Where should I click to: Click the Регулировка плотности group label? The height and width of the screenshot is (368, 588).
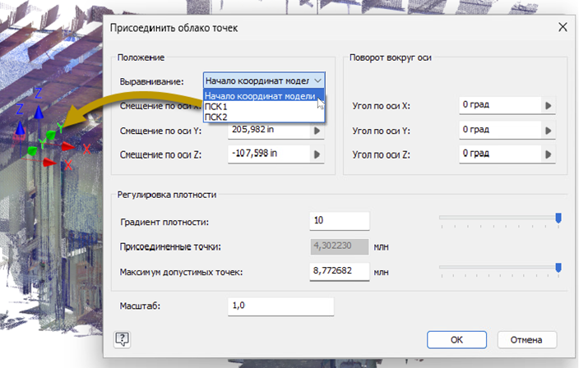(x=167, y=195)
